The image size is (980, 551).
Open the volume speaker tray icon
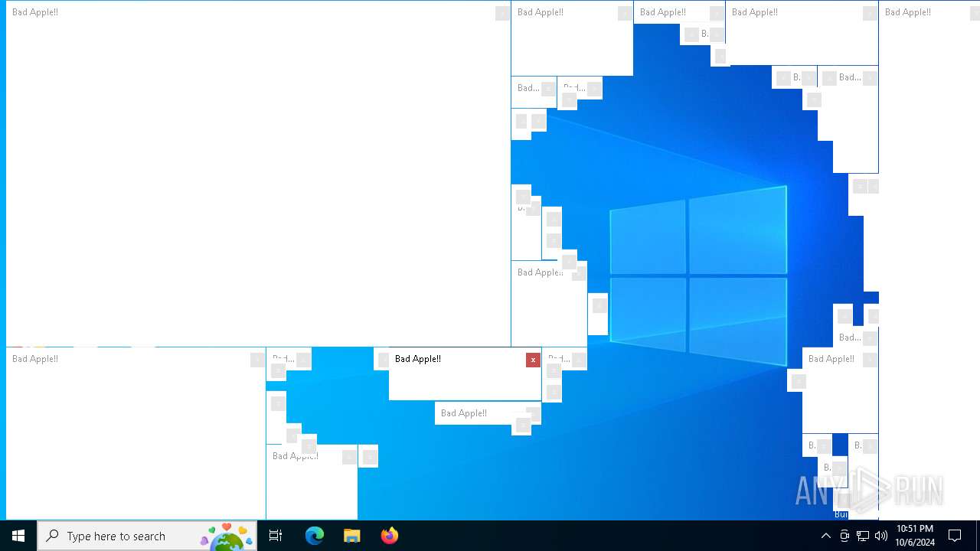(880, 536)
